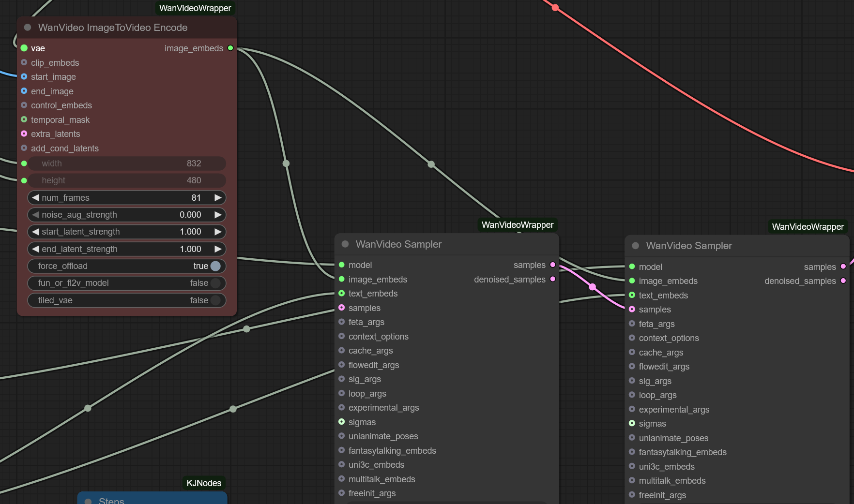Click the width field showing 832
The image size is (854, 504).
click(127, 163)
